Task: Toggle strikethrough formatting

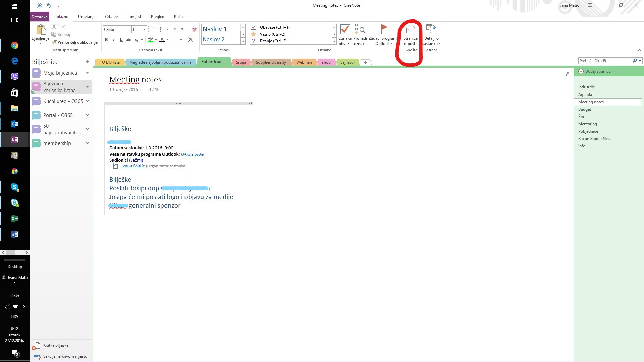Action: [x=129, y=40]
